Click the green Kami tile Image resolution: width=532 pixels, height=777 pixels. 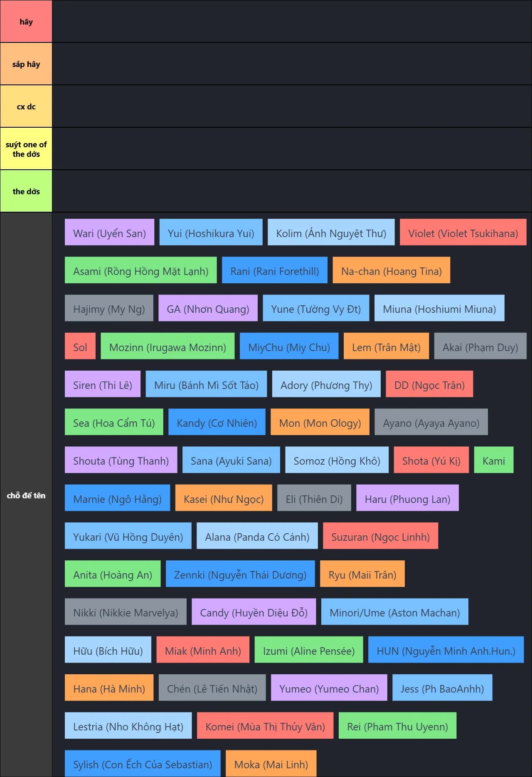[x=493, y=460]
